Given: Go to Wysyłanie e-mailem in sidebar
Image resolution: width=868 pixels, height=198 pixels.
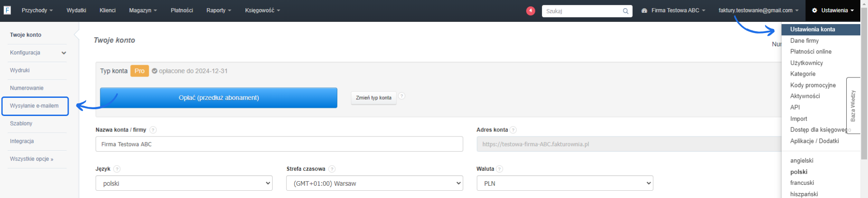Looking at the screenshot, I should pos(34,106).
